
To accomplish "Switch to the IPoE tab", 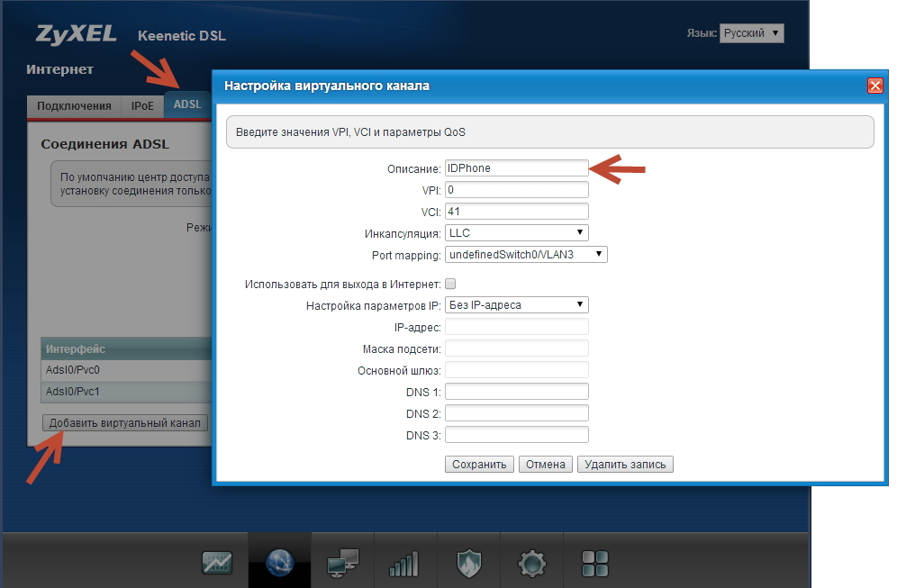I will click(142, 105).
